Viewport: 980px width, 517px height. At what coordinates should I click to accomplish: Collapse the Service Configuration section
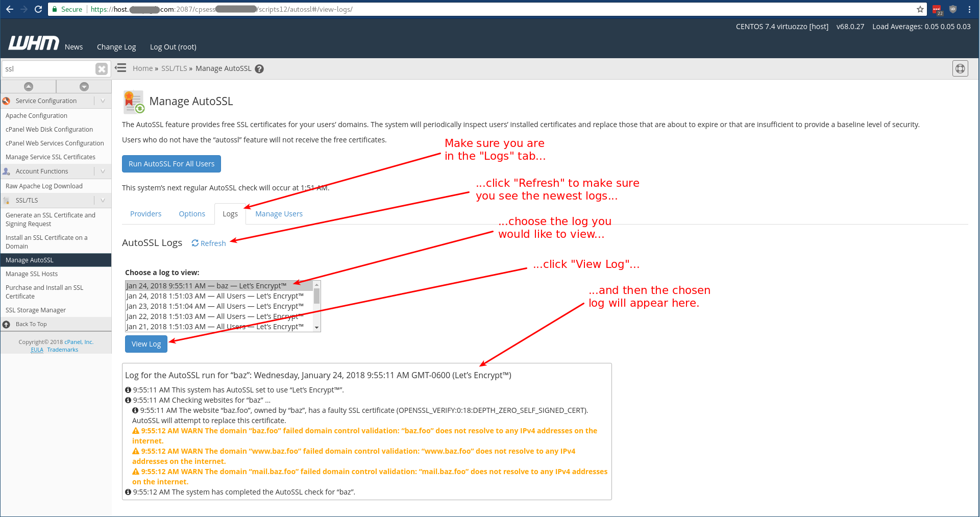pos(103,101)
